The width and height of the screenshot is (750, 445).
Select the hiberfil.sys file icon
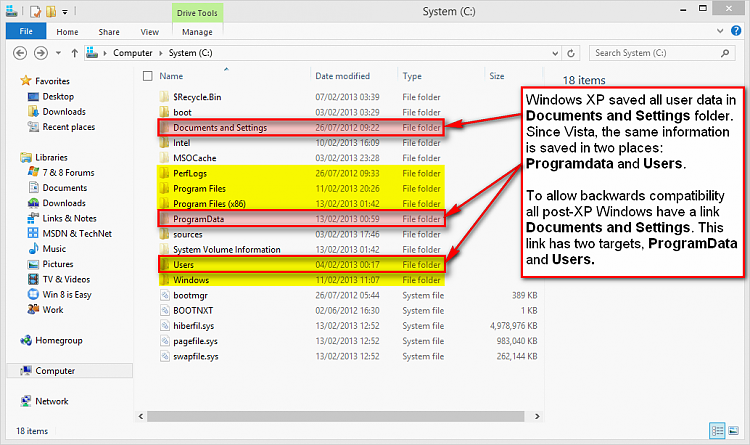tap(165, 326)
